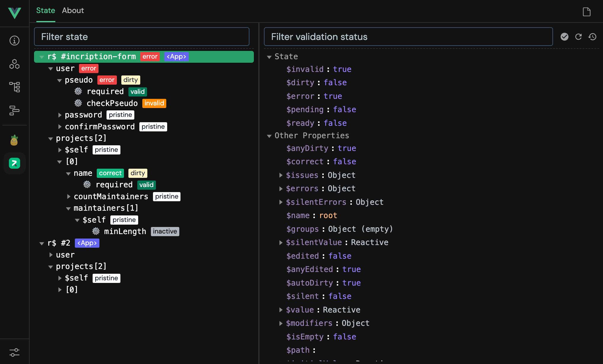Open history with clock-arrow icon
The image size is (603, 364).
tap(593, 37)
